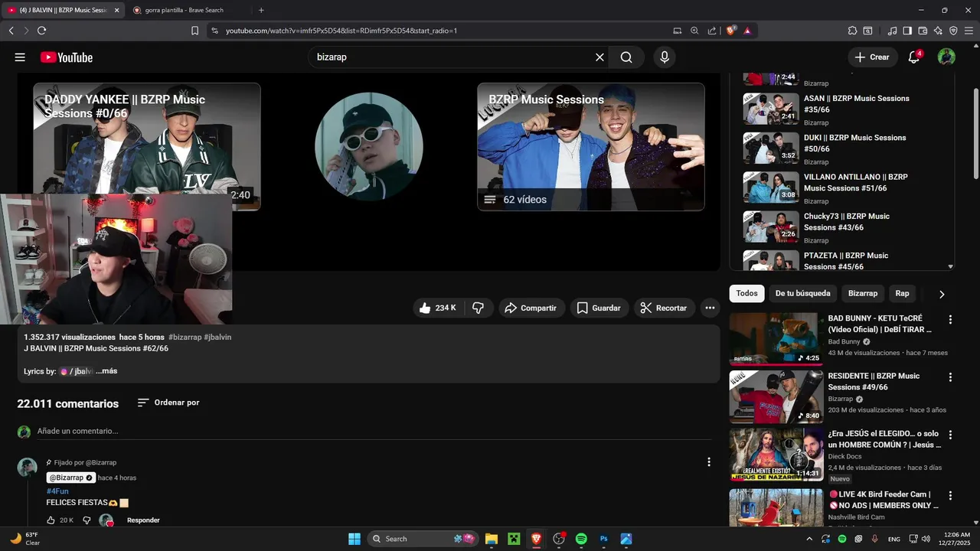
Task: Switch to gorra plantilla Brave tab
Action: [x=185, y=10]
